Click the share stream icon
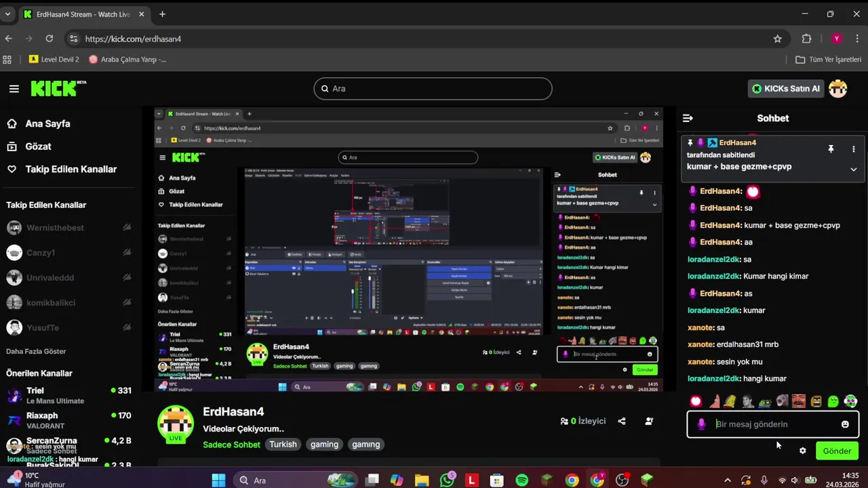Screen dimensions: 868x488 622,421
